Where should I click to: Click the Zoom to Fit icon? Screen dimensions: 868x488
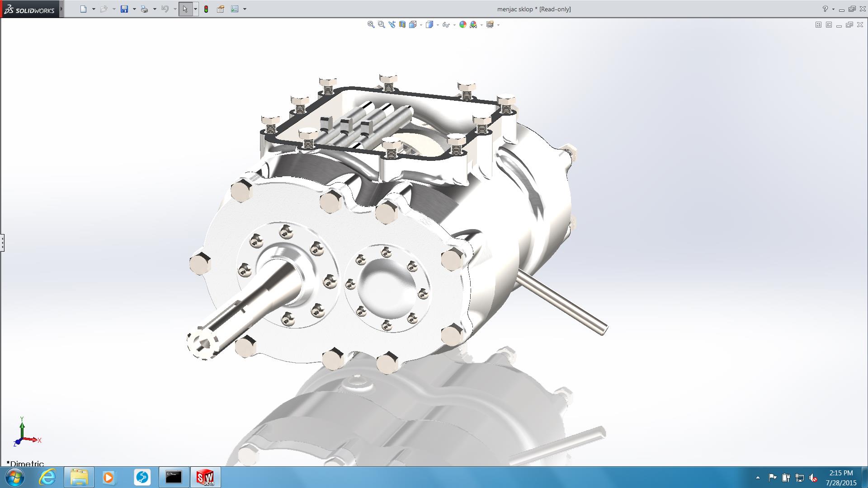tap(371, 25)
